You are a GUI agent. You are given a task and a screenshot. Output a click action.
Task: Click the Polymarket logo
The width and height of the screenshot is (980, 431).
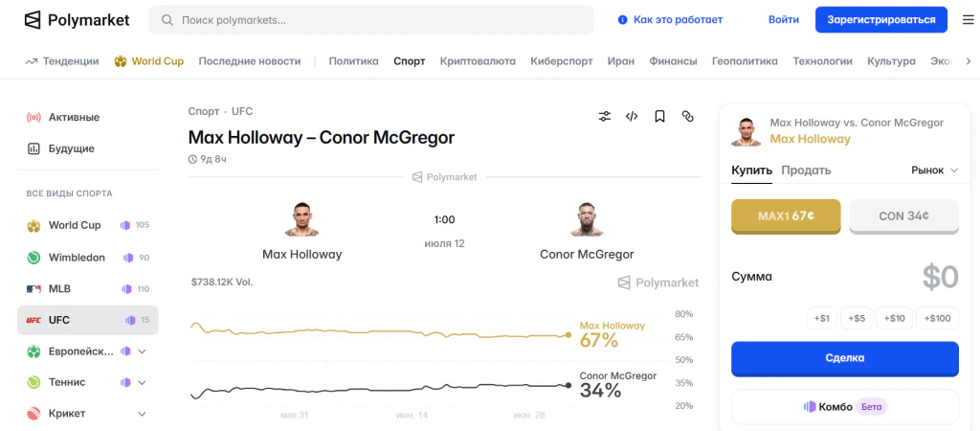77,20
